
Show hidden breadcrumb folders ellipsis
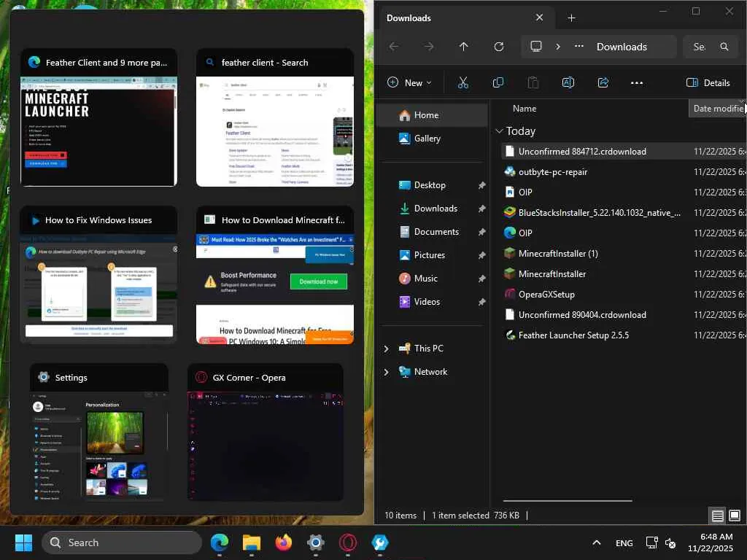pyautogui.click(x=578, y=46)
